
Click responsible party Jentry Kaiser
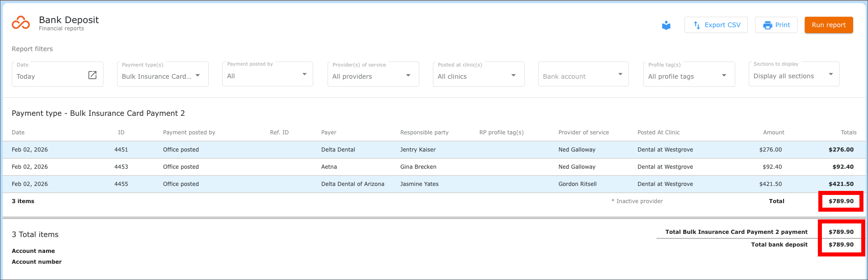[418, 150]
